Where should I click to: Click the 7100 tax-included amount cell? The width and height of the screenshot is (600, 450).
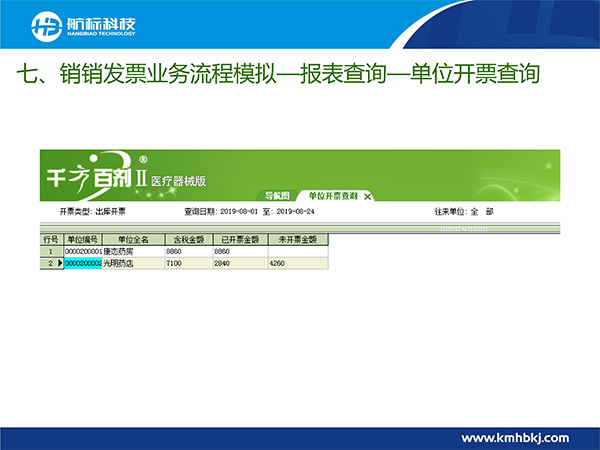pyautogui.click(x=189, y=263)
